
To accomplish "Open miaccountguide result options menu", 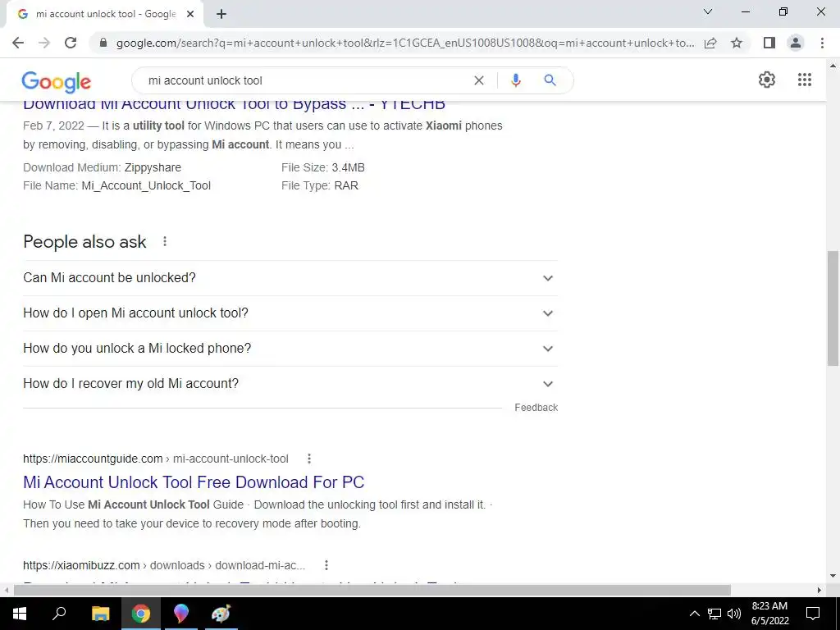I will 309,459.
